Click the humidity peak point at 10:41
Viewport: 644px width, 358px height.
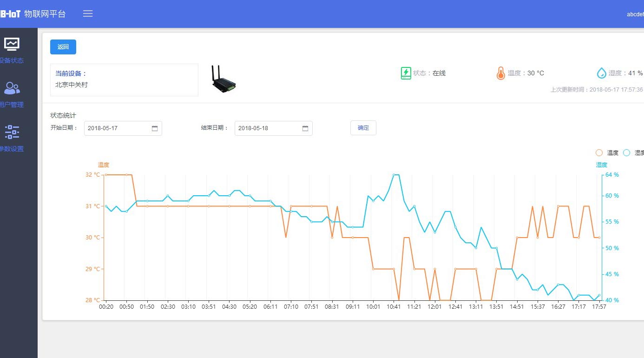[394, 175]
